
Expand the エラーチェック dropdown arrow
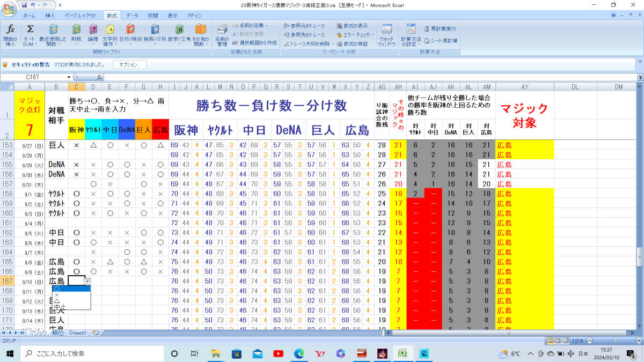[372, 34]
